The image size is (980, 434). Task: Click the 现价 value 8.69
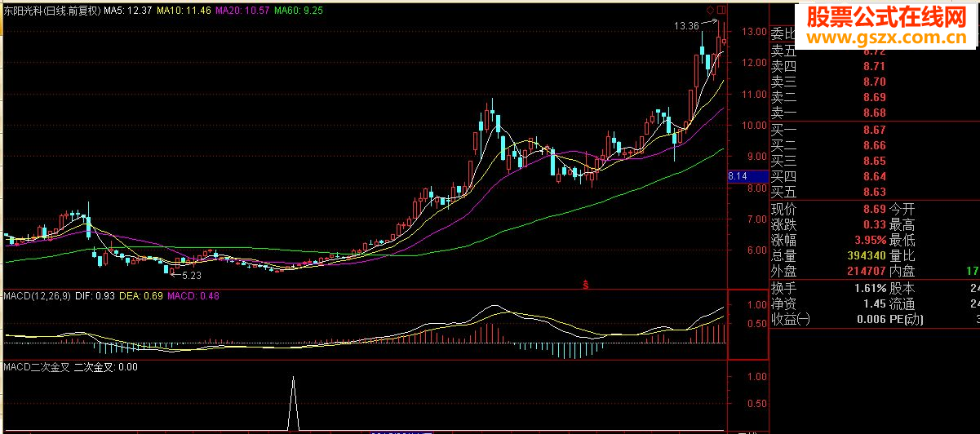[874, 209]
